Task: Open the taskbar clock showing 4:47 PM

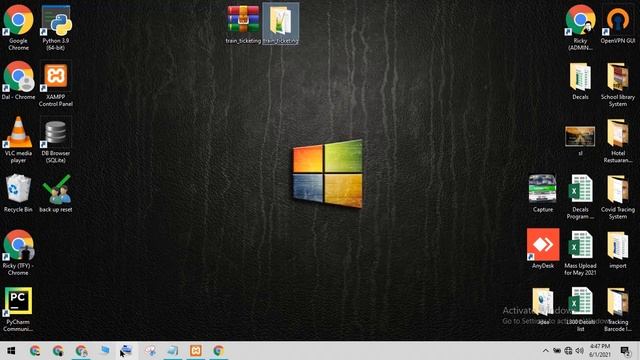Action: tap(600, 351)
